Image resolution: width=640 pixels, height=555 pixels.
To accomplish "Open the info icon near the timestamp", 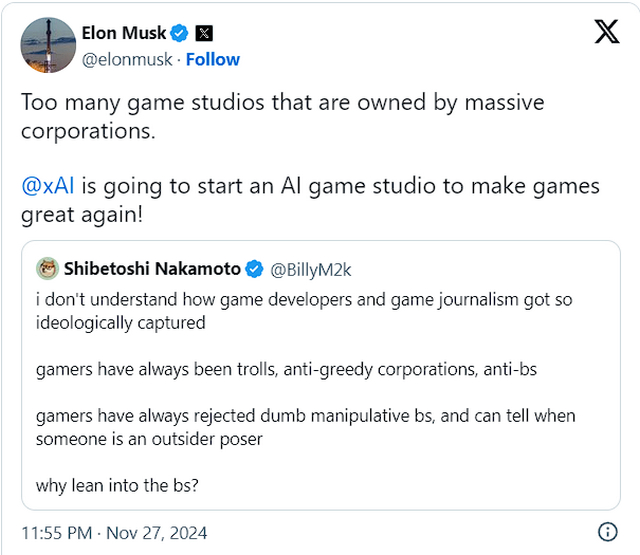I will coord(608,532).
